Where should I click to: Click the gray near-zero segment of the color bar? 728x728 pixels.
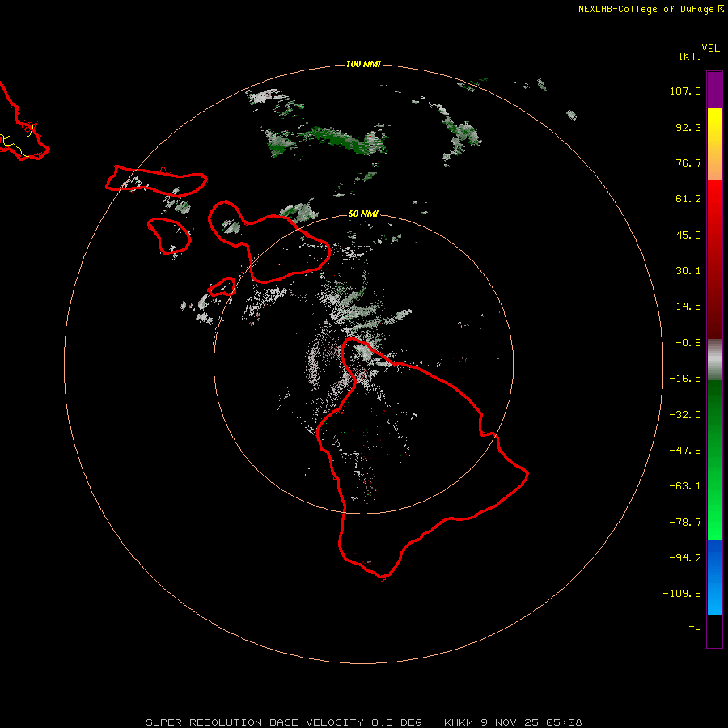tap(714, 360)
